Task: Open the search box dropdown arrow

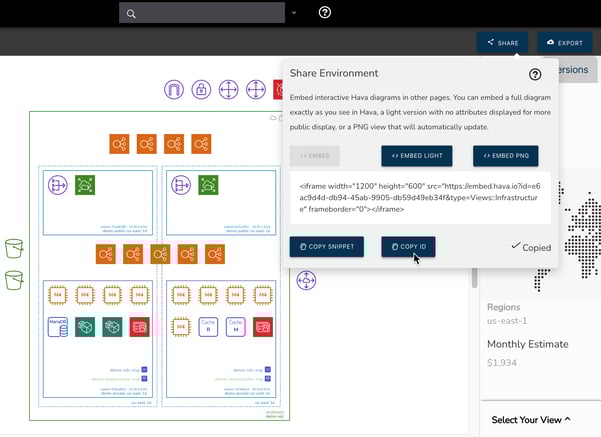Action: (295, 13)
